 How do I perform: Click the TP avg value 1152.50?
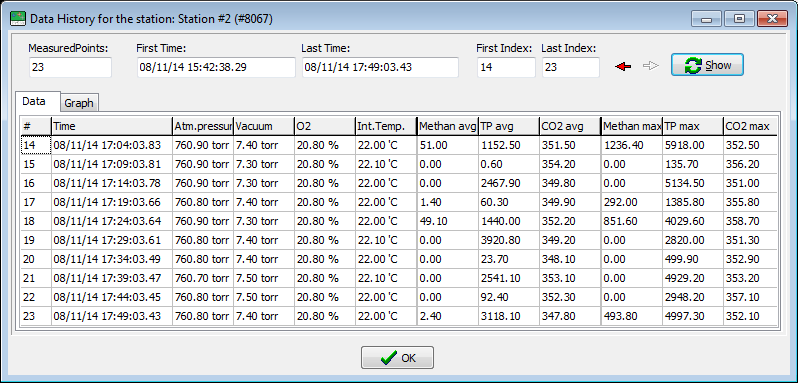[509, 145]
